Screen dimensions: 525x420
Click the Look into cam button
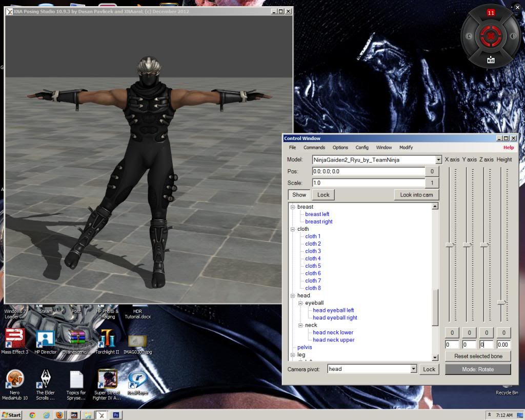pos(416,194)
